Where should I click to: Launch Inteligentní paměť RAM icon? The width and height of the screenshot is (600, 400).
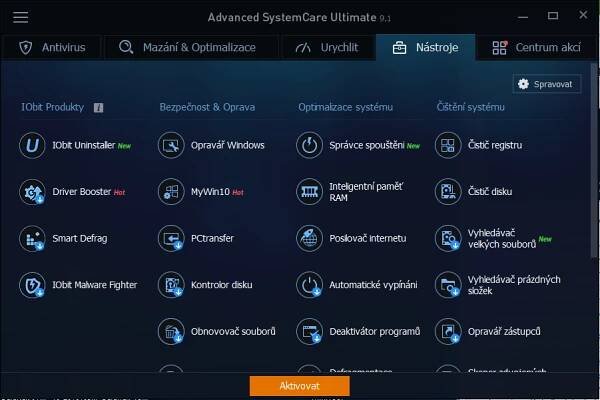click(x=309, y=192)
